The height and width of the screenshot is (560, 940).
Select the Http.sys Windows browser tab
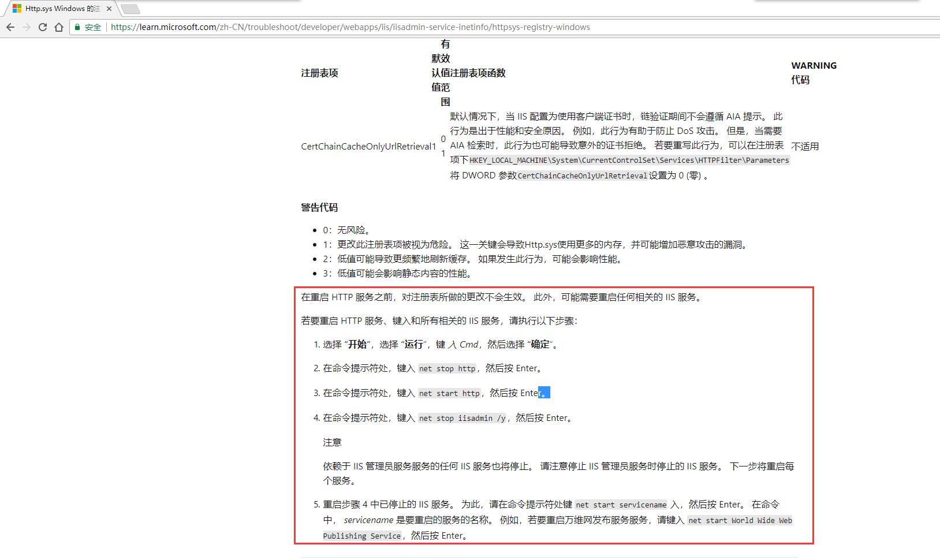click(x=62, y=9)
